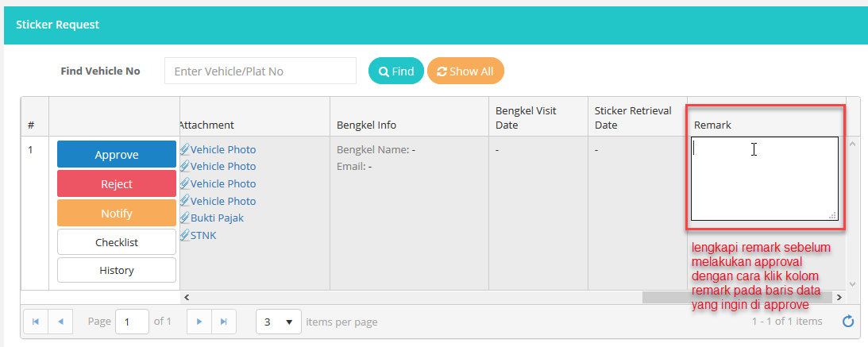Screen dimensions: 868x347
Task: Click the orange Notify button
Action: 117,214
